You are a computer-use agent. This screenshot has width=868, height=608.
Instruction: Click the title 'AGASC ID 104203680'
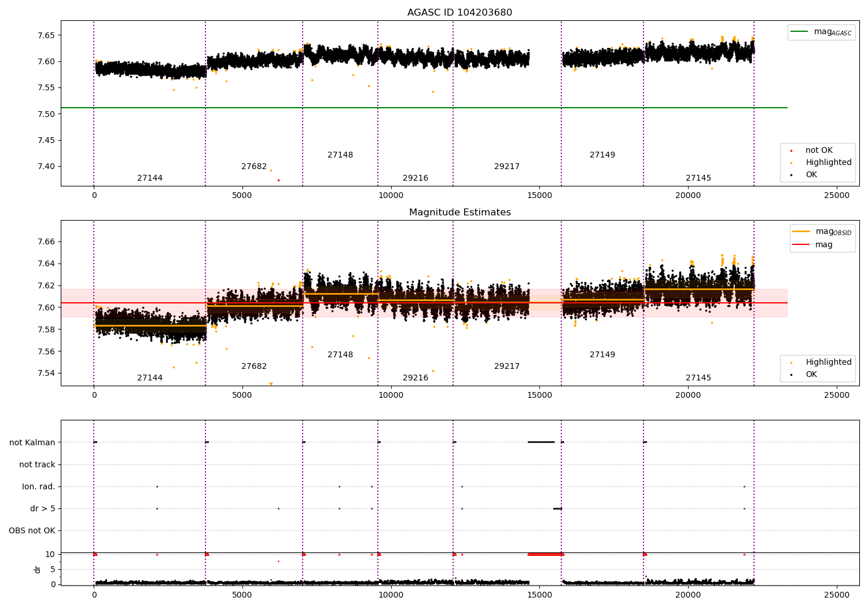[x=459, y=13]
